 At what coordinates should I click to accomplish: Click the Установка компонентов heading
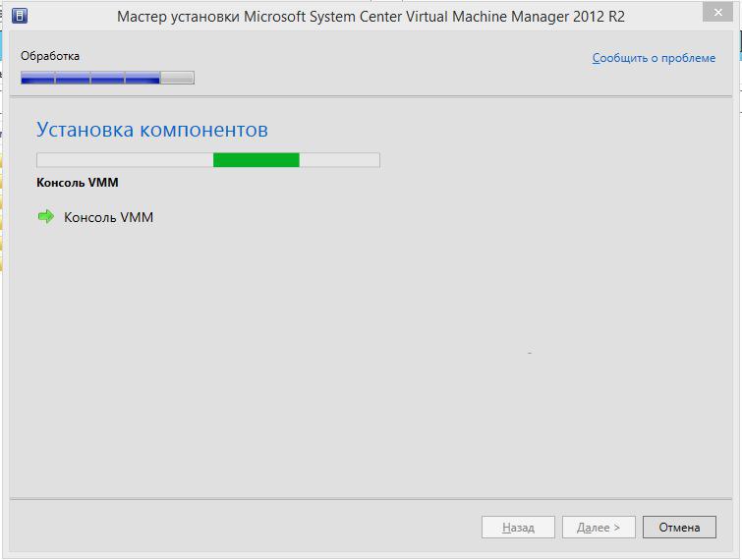pos(152,130)
